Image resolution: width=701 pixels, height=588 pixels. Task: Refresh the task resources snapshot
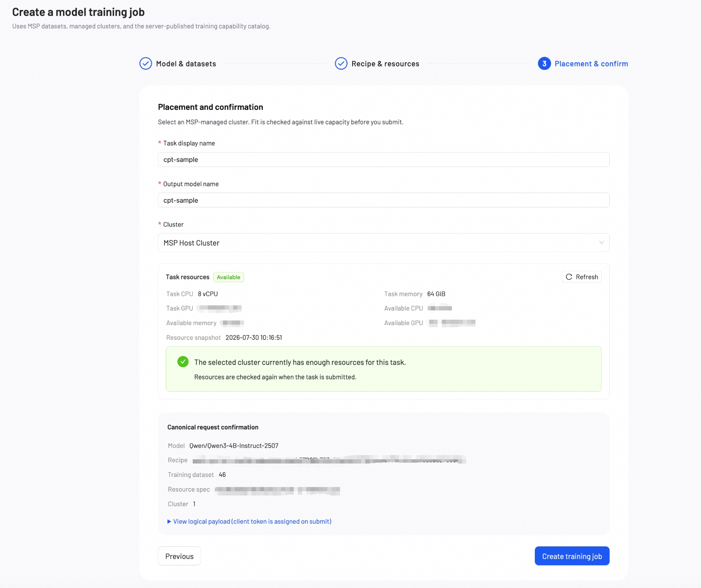pyautogui.click(x=582, y=277)
